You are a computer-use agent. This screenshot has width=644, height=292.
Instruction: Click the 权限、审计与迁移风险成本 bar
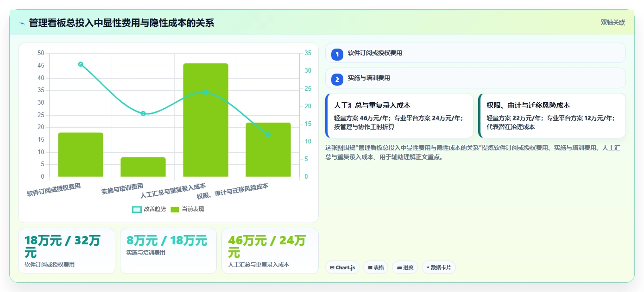click(x=268, y=149)
